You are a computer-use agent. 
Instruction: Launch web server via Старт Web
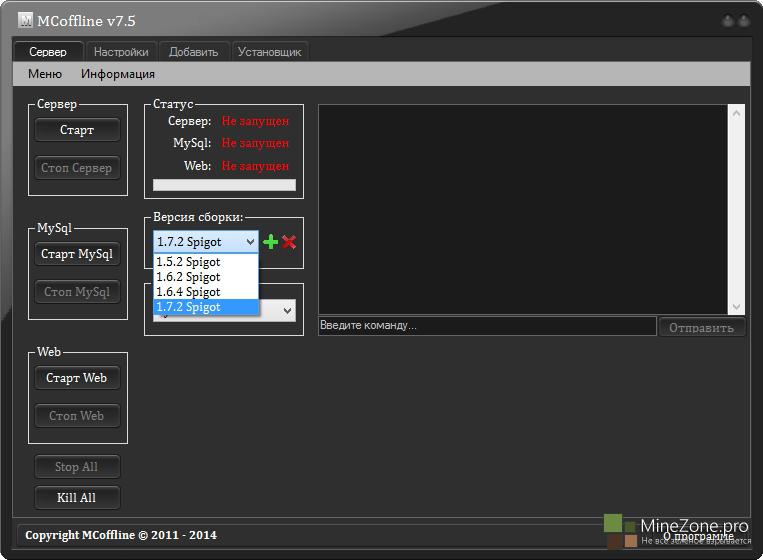pyautogui.click(x=77, y=378)
